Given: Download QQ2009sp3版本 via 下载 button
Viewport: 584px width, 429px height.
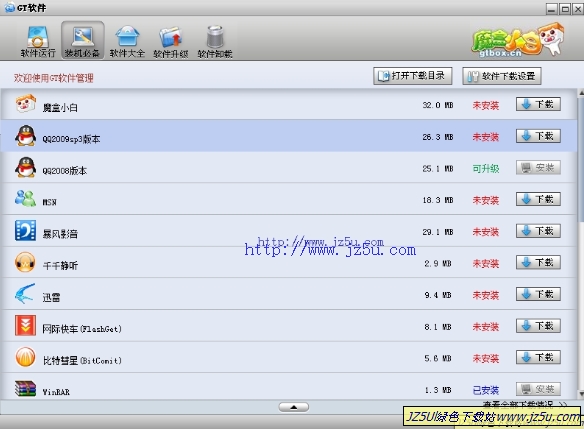Looking at the screenshot, I should [538, 136].
